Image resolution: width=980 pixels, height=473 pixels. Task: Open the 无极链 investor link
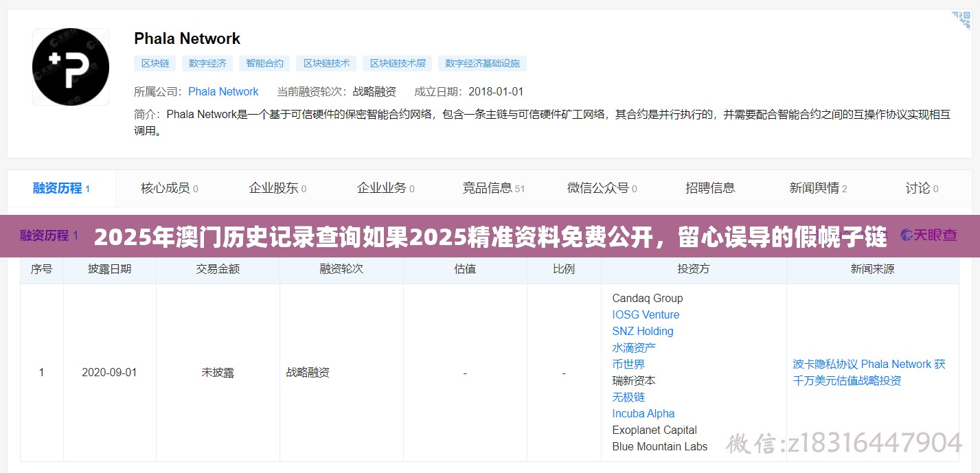coord(628,397)
